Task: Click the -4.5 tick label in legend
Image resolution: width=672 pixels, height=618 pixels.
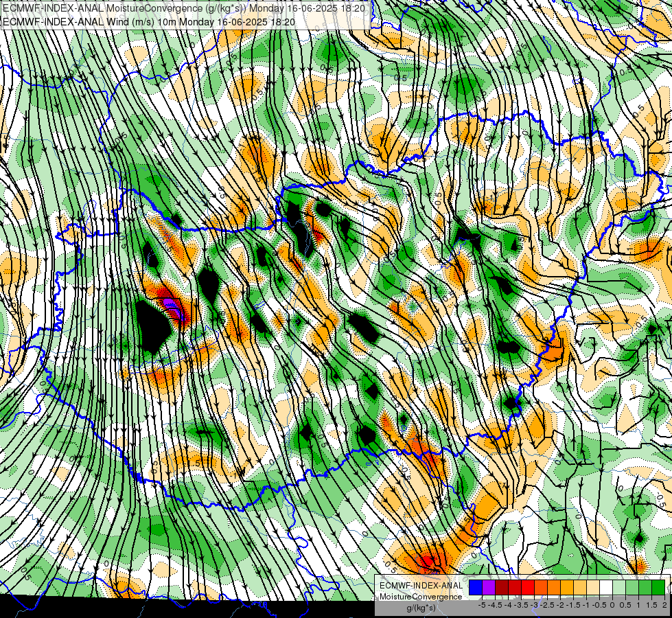Action: [x=495, y=605]
